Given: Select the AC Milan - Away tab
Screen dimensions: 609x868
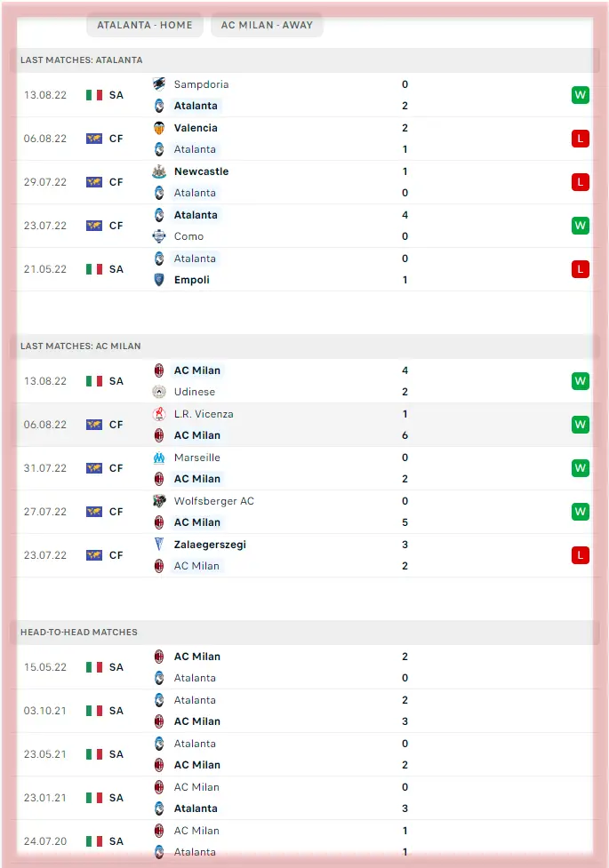Looking at the screenshot, I should tap(267, 25).
